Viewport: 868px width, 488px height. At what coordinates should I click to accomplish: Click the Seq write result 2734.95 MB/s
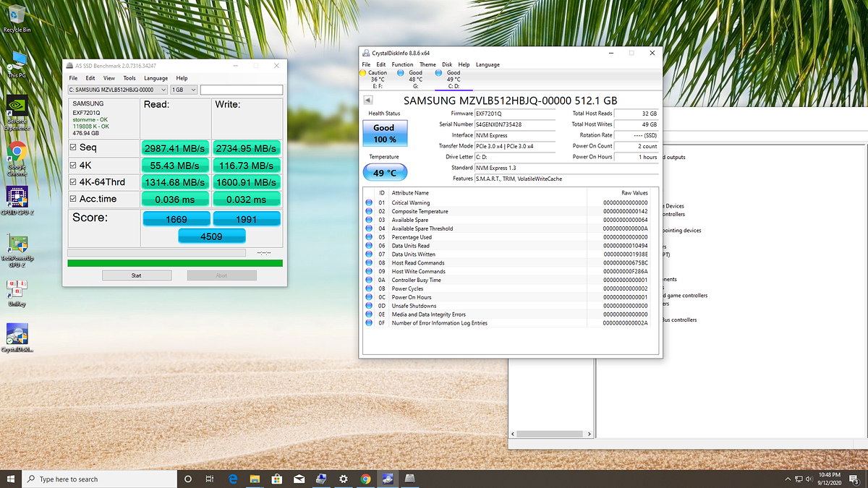click(x=246, y=147)
